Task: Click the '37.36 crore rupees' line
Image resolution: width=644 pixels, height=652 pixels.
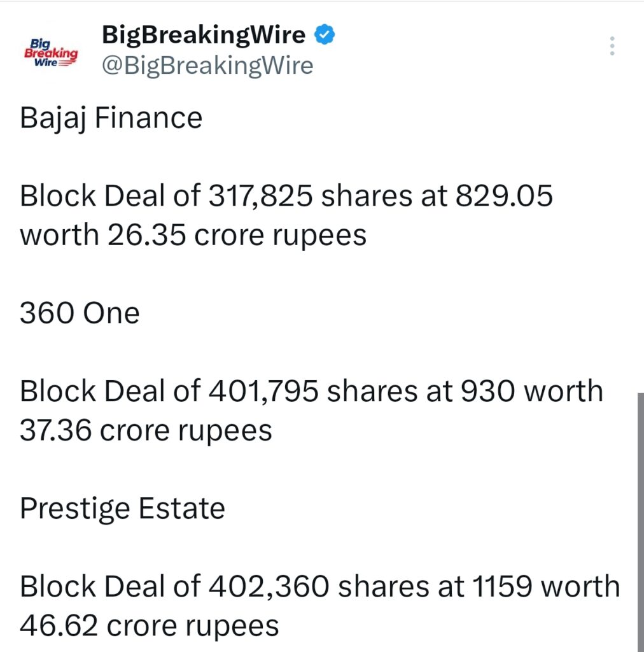Action: (x=145, y=430)
